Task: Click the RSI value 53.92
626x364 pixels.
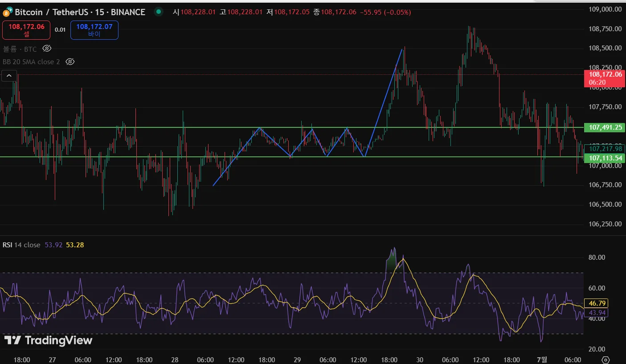Action: [53, 245]
